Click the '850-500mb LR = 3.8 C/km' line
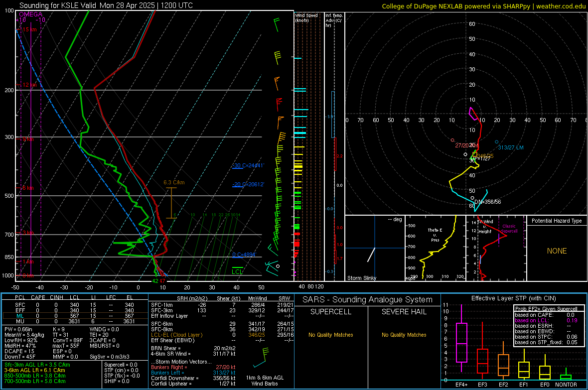588x390 pixels. 35,376
